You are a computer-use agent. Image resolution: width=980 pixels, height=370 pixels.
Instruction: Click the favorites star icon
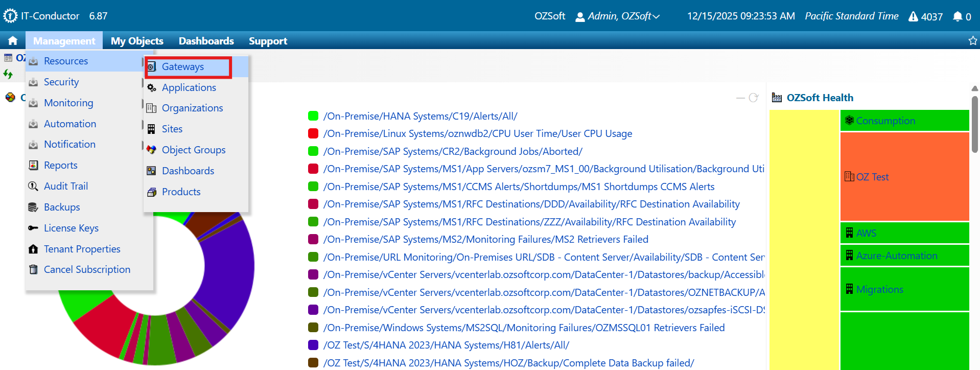click(972, 41)
